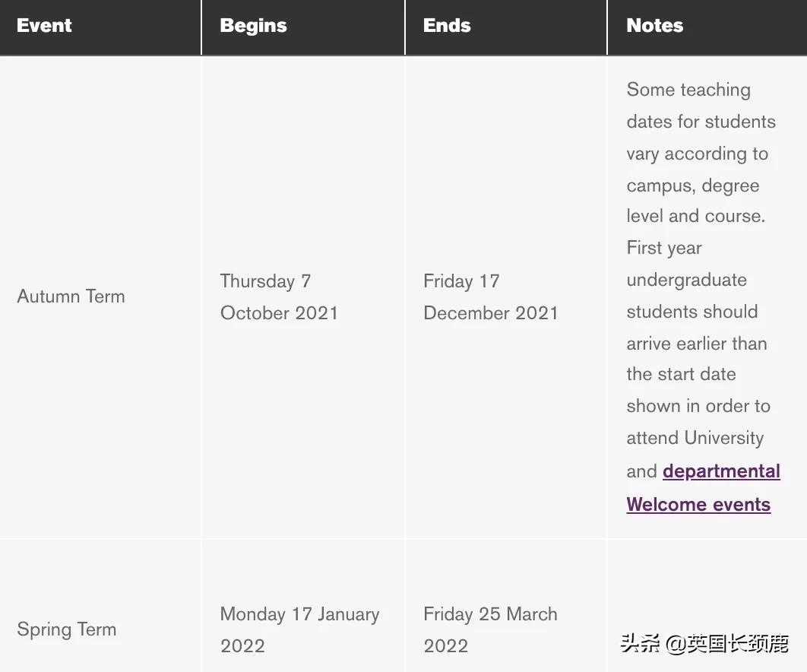
Task: Click the Event column header
Action: 44,26
